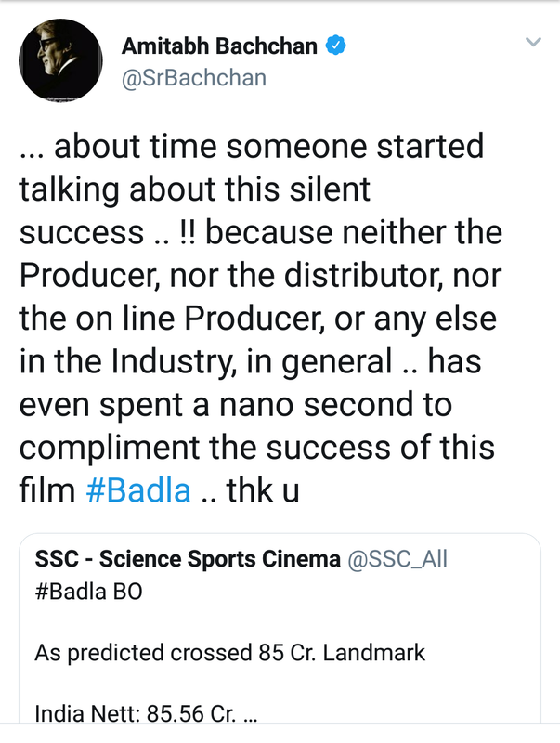Open the Amitabh Bachchan display name link
This screenshot has width=560, height=743.
(x=221, y=46)
